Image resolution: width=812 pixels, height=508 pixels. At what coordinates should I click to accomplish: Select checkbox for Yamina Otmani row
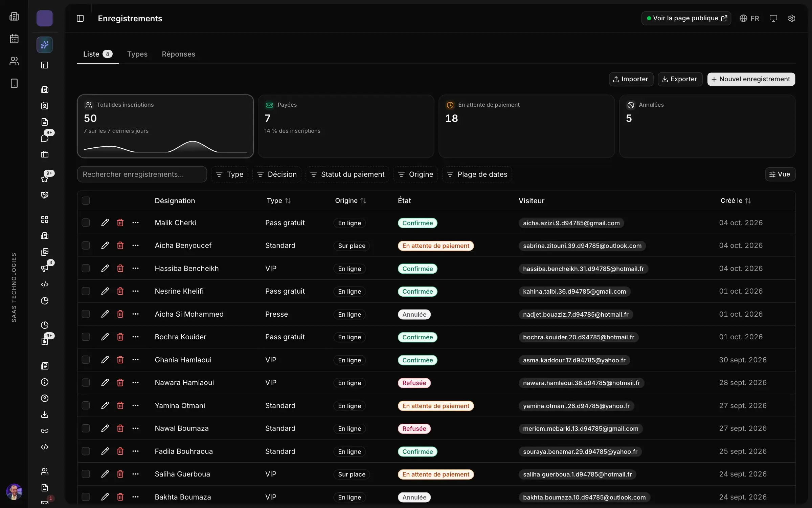[x=86, y=405]
